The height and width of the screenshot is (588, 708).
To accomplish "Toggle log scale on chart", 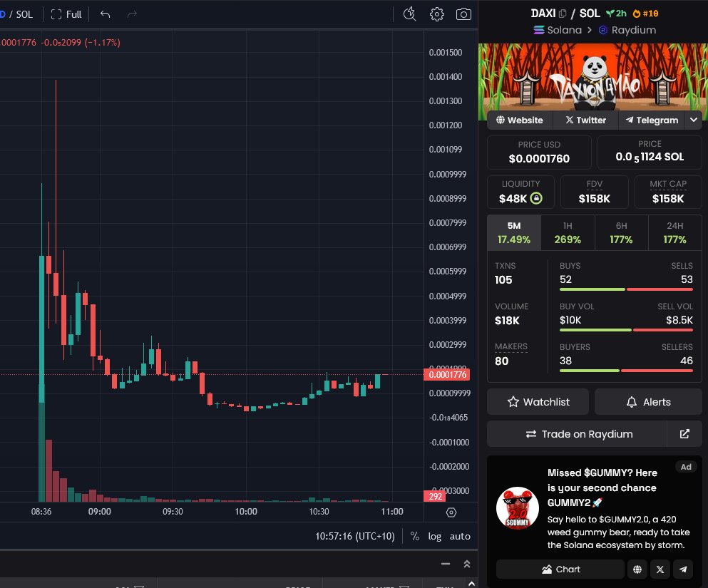I will [434, 536].
